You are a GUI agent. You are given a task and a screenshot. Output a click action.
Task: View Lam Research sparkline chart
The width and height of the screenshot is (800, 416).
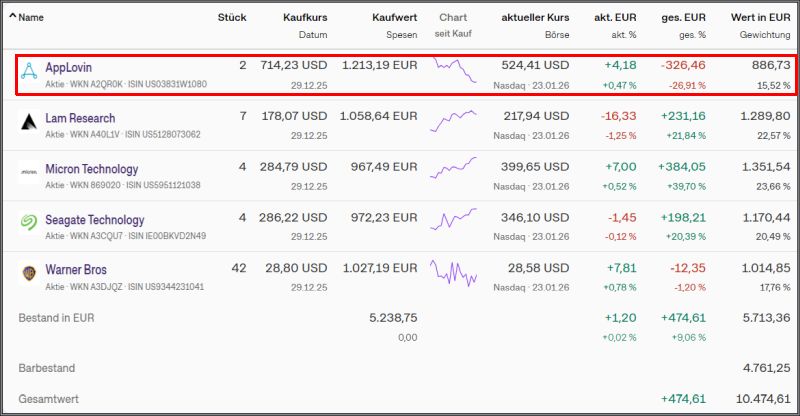pos(454,121)
